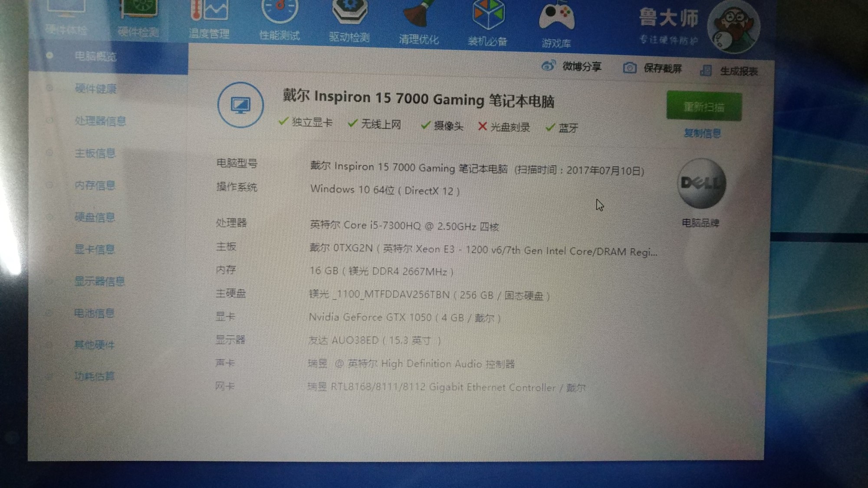Select 显卡信息 in the sidebar
868x488 pixels.
pos(95,249)
